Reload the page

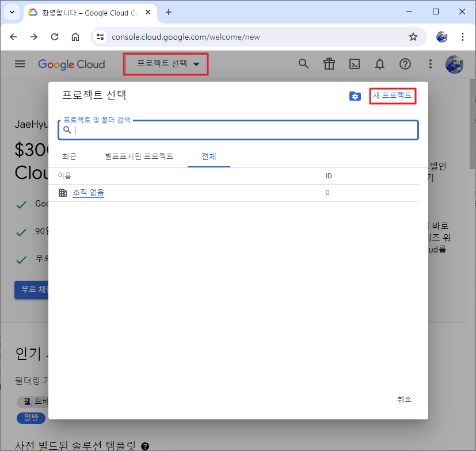[55, 37]
